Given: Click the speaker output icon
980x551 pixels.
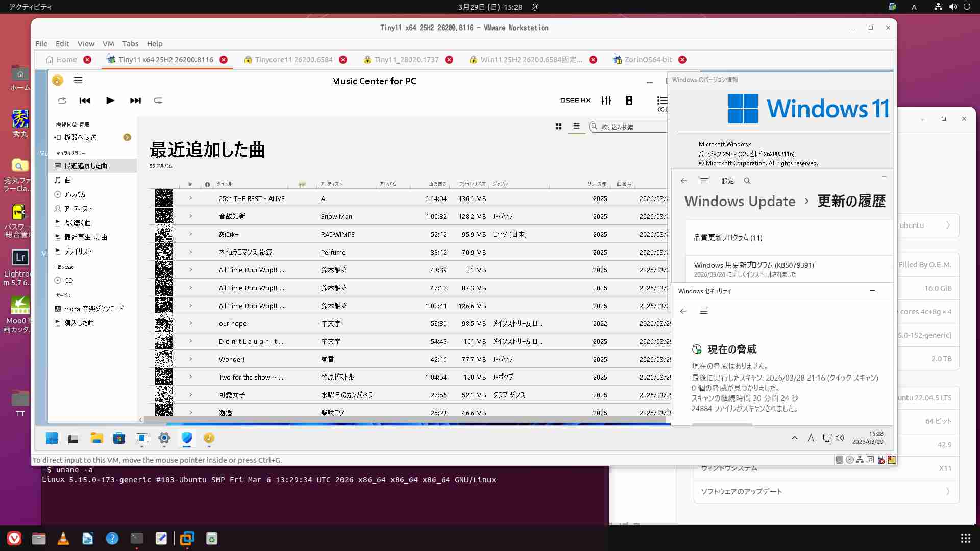Looking at the screenshot, I should 629,101.
